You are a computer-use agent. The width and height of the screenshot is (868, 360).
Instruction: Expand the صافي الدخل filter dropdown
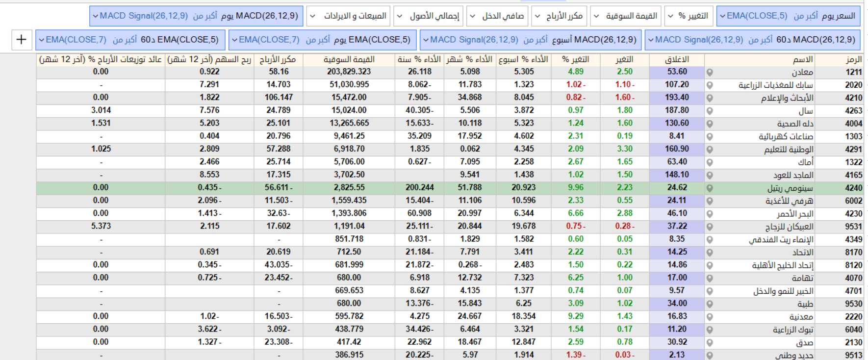coord(497,16)
